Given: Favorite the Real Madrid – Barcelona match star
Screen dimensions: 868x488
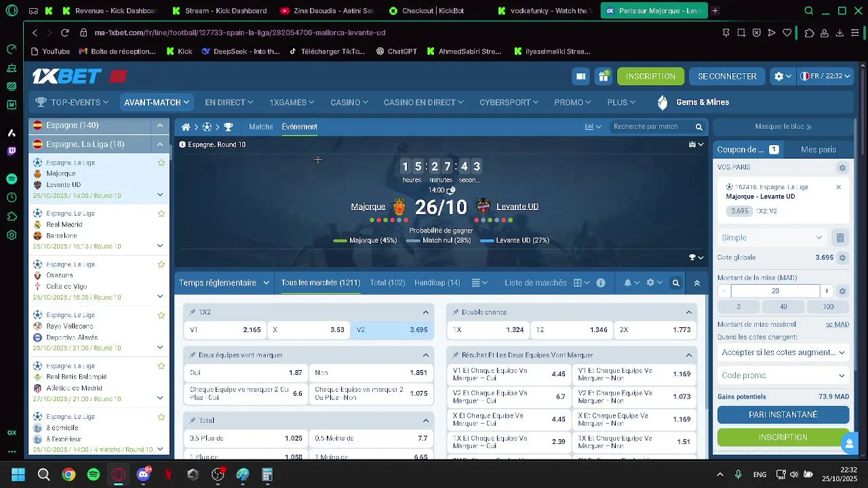Looking at the screenshot, I should click(x=161, y=213).
